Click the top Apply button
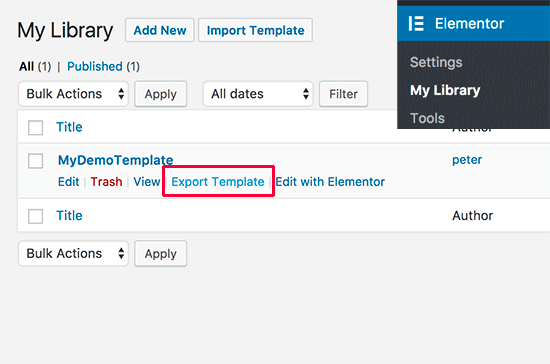550x364 pixels. [x=161, y=94]
